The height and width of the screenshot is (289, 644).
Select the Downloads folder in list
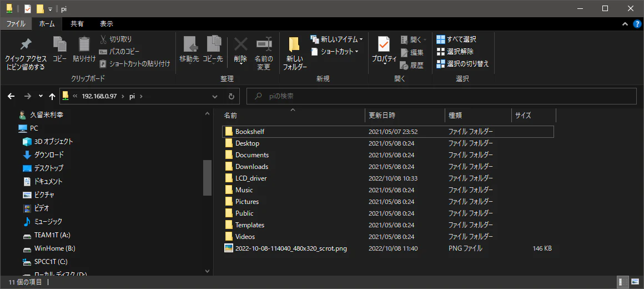point(388,167)
